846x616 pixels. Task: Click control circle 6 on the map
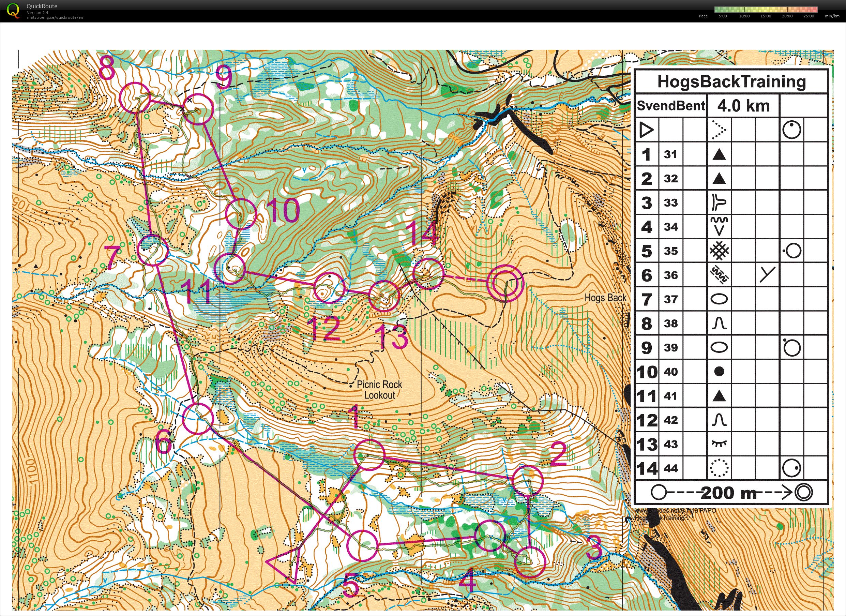coord(198,419)
